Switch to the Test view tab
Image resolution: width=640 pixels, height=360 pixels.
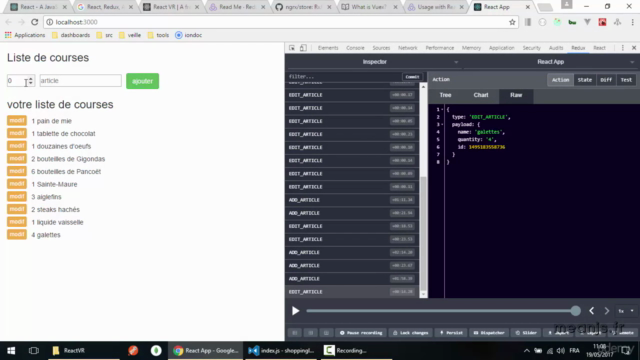coord(626,80)
